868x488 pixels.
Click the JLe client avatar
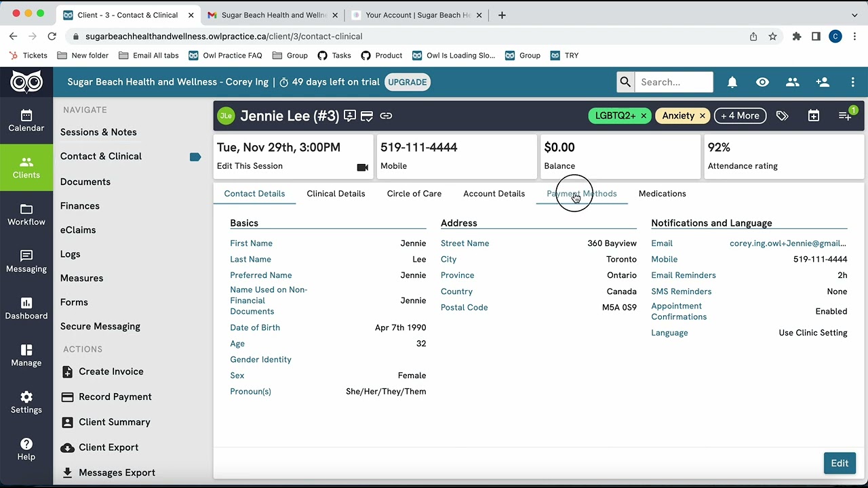(226, 116)
